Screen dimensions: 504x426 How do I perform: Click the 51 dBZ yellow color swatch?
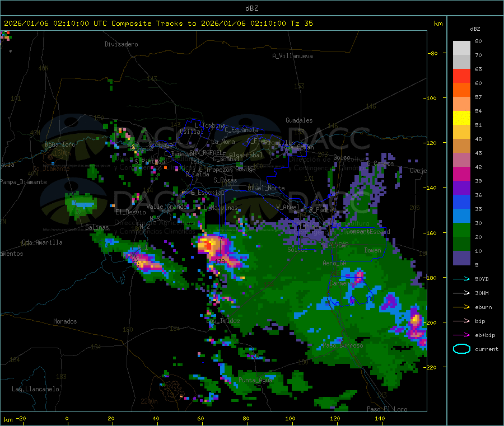tap(461, 118)
